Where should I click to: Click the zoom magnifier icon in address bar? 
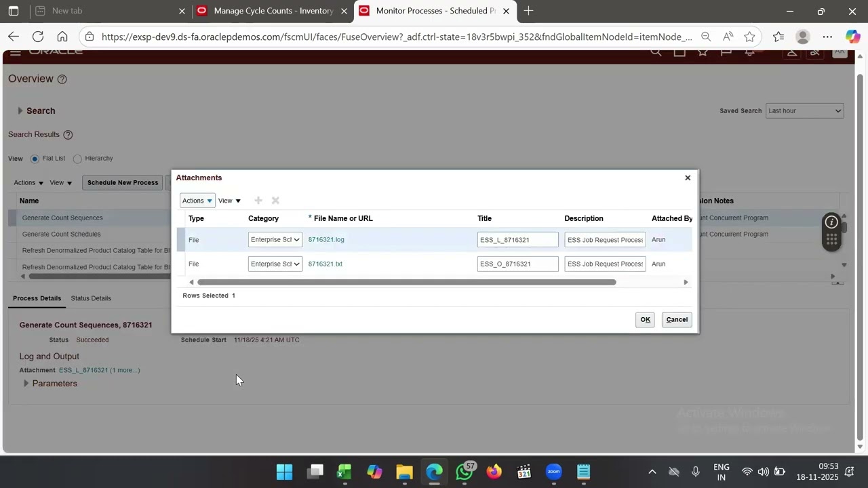click(706, 37)
